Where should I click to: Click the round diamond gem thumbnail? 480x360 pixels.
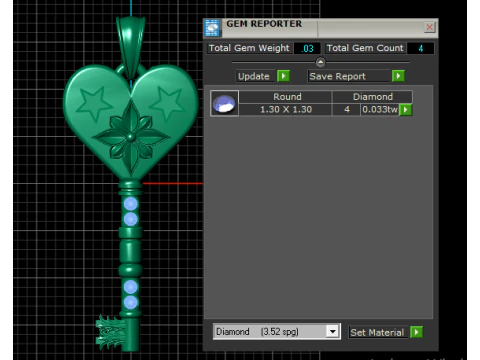click(x=224, y=103)
